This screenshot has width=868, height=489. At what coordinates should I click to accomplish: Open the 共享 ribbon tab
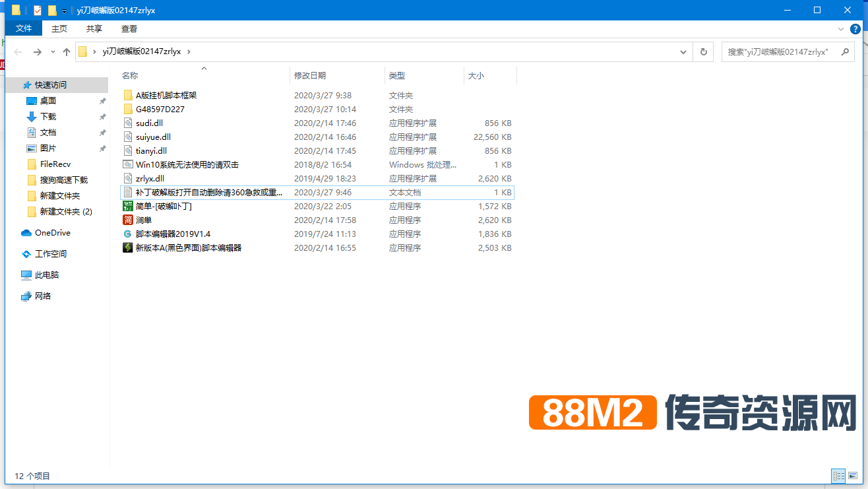coord(94,28)
